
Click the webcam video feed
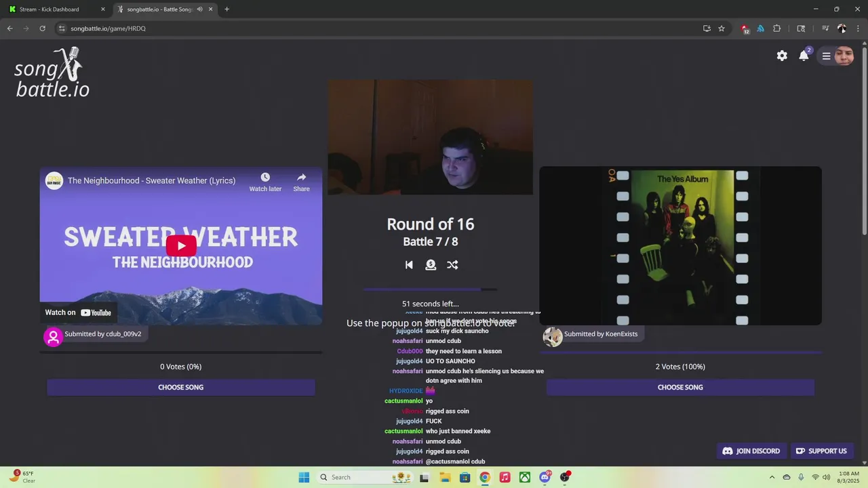pos(430,138)
